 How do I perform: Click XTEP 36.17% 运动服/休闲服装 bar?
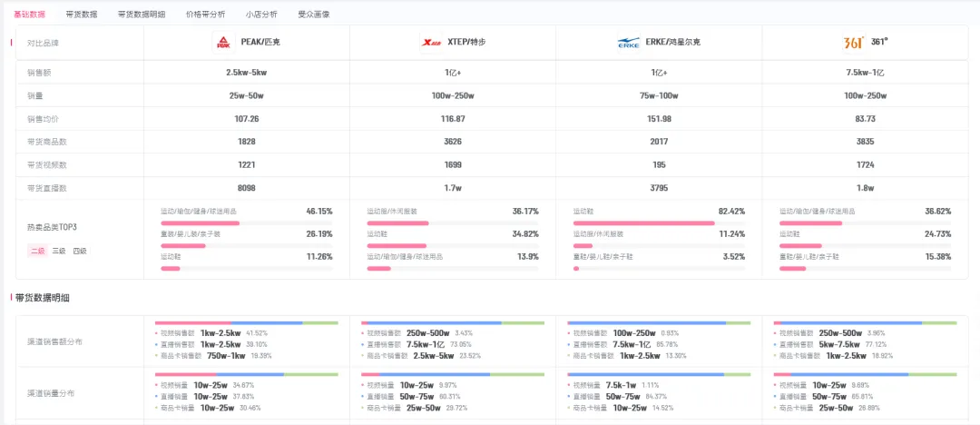[453, 222]
